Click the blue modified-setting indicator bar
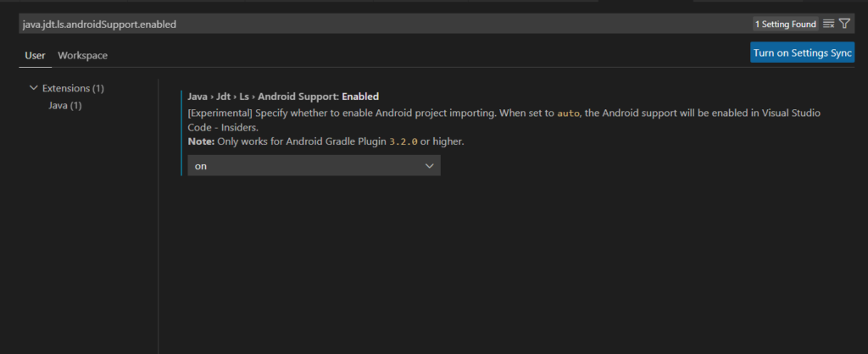This screenshot has width=868, height=354. click(x=181, y=133)
